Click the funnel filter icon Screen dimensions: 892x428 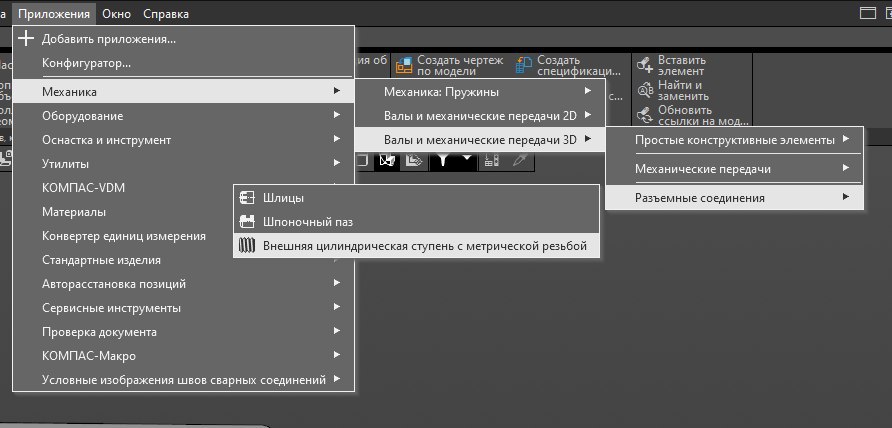[443, 161]
